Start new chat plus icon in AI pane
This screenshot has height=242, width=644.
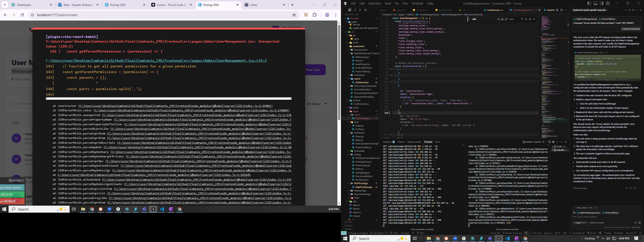pos(626,10)
